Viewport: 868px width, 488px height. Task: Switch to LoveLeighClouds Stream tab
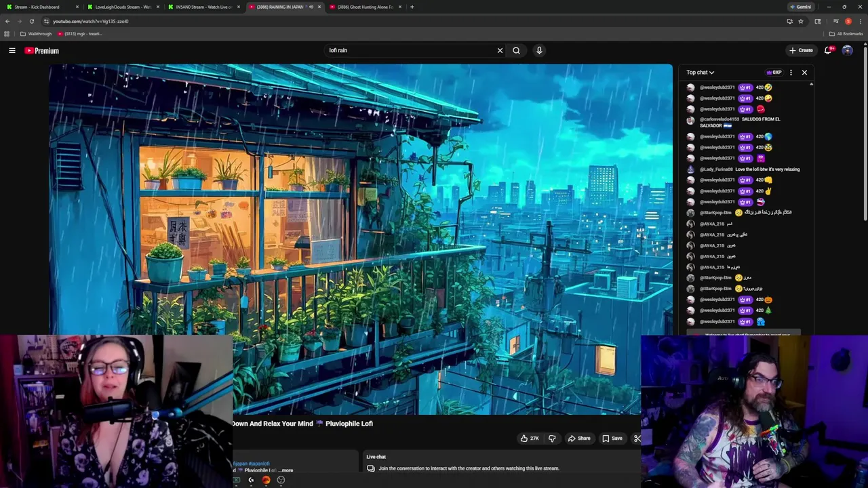point(123,7)
